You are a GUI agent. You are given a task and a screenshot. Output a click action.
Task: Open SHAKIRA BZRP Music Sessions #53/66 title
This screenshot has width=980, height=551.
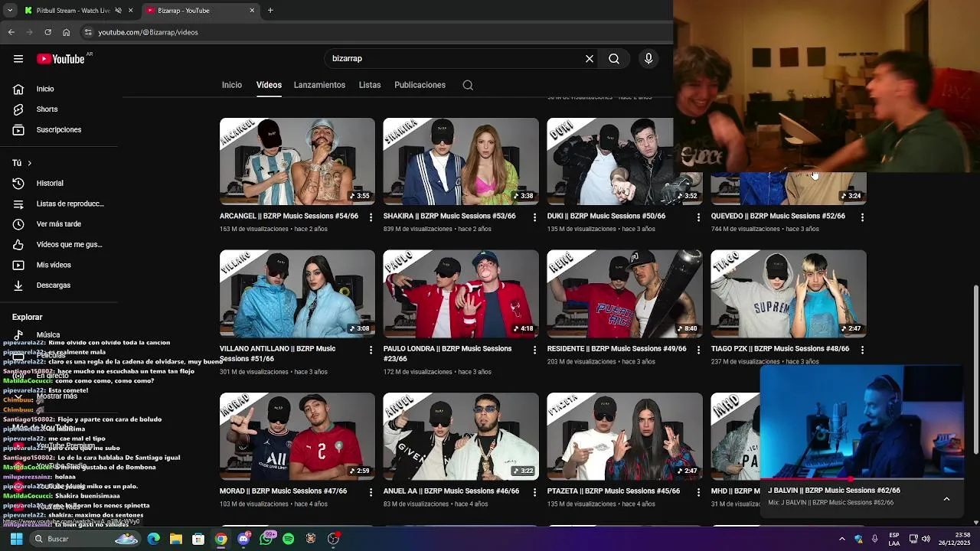point(449,216)
